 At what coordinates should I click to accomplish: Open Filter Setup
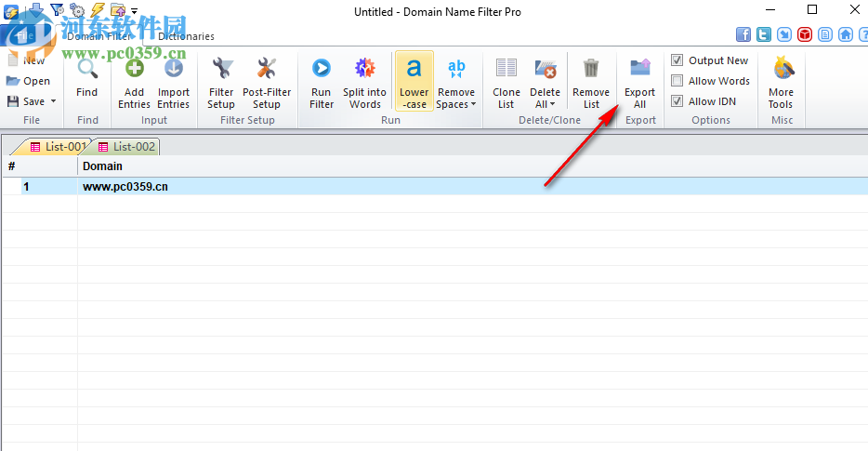pyautogui.click(x=221, y=83)
